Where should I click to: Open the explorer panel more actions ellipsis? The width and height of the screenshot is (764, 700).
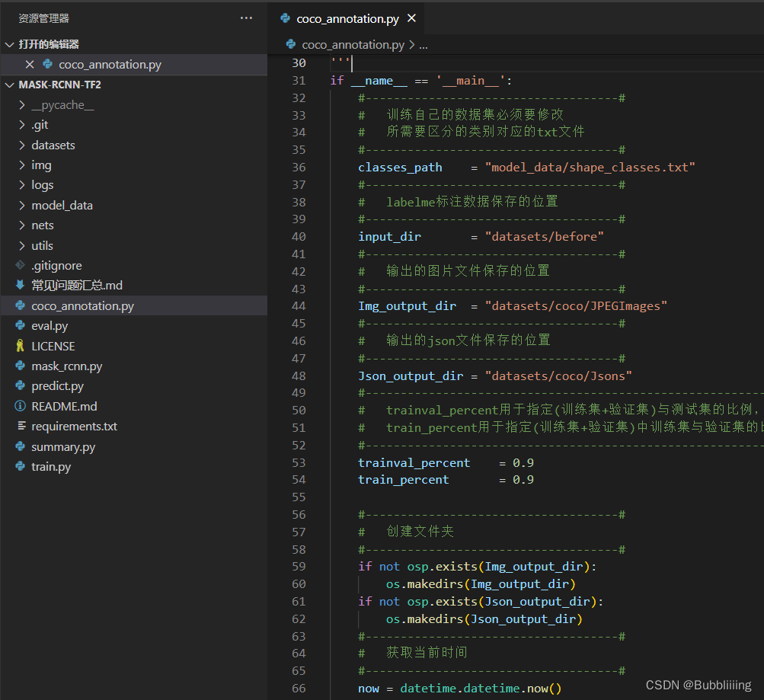point(246,18)
